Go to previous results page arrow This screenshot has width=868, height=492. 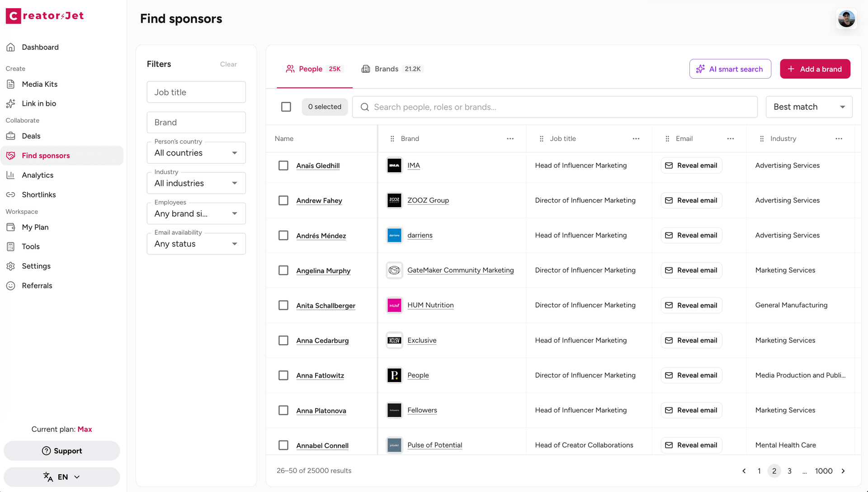[x=744, y=471]
